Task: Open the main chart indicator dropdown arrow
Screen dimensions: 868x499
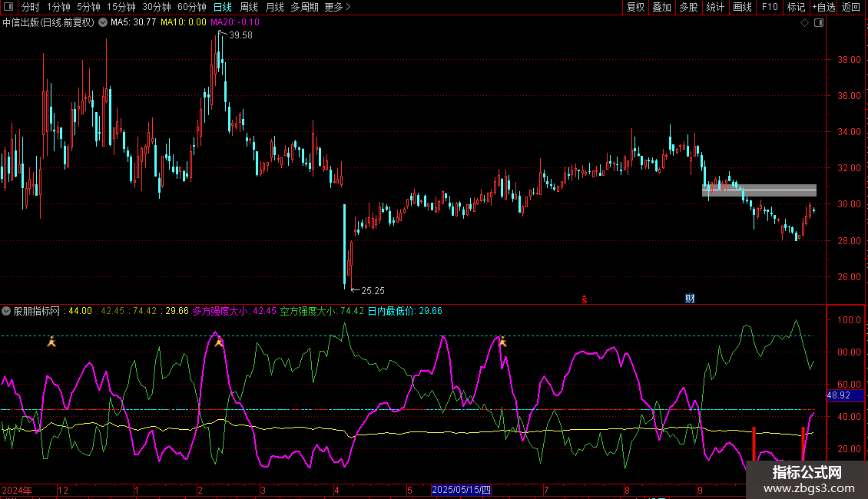Action: tap(103, 22)
